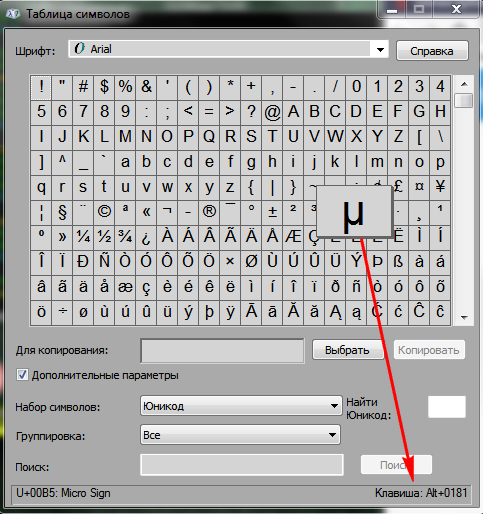
Task: Select the @ symbol in grid
Action: pyautogui.click(x=272, y=112)
